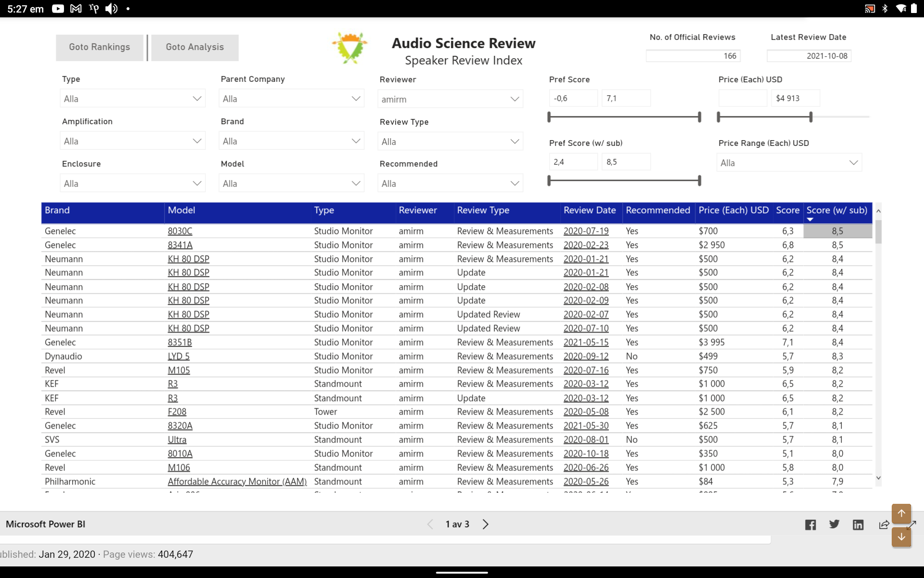Image resolution: width=924 pixels, height=578 pixels.
Task: Click the orange scroll-up arrow button
Action: click(x=901, y=513)
